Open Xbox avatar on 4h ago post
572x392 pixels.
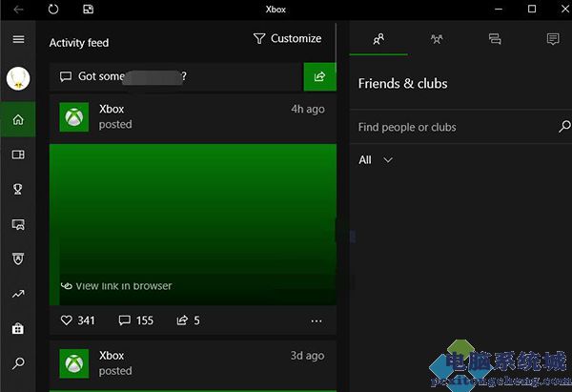click(74, 116)
